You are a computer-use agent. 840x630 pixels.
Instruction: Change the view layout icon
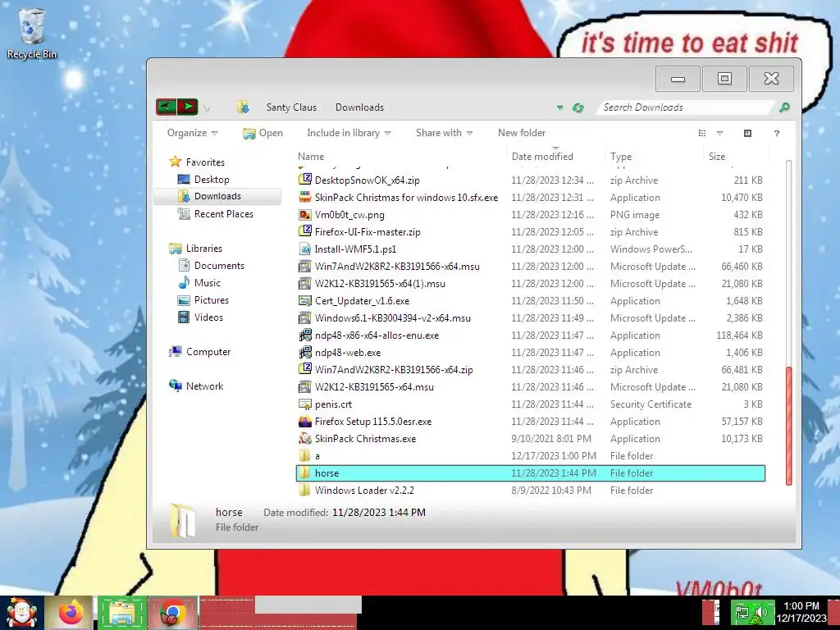702,133
